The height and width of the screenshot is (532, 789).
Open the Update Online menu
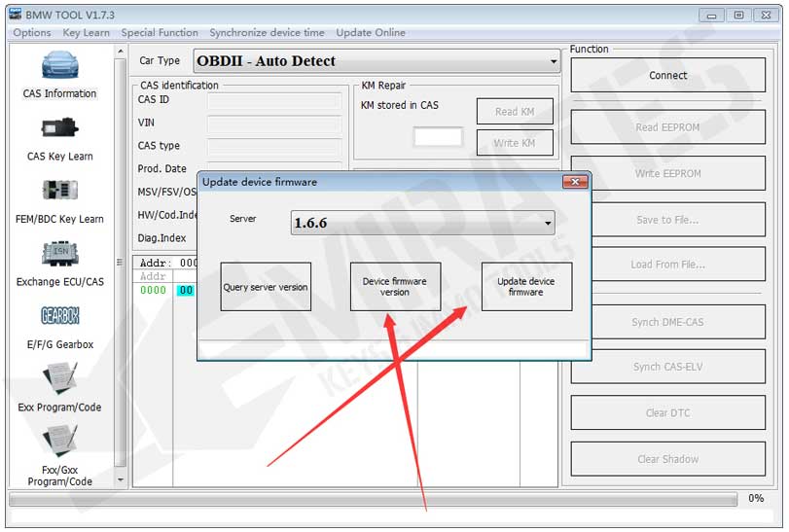371,33
